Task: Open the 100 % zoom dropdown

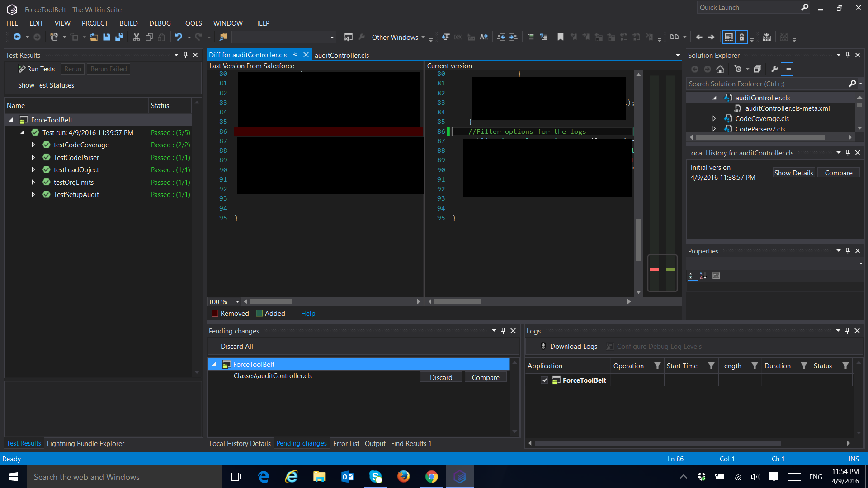Action: tap(237, 302)
